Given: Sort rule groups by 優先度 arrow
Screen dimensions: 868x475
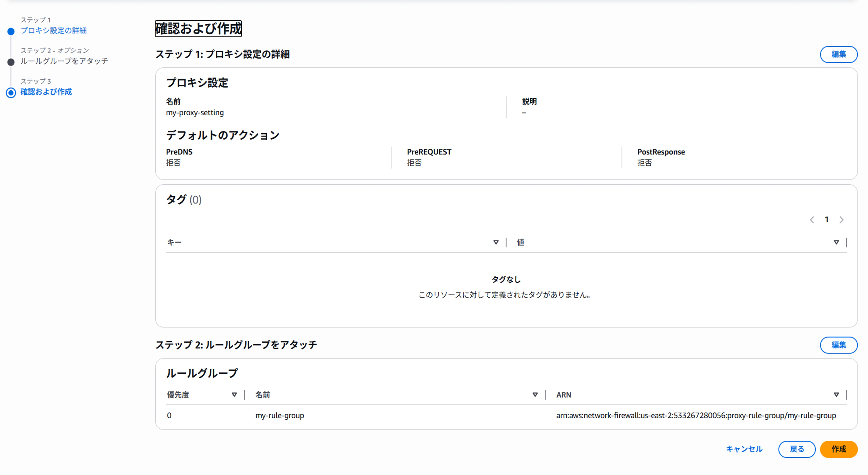Looking at the screenshot, I should click(234, 395).
